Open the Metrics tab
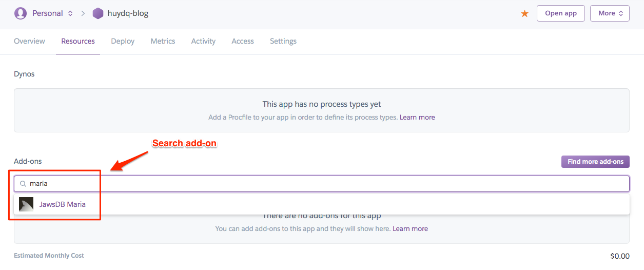 [163, 41]
